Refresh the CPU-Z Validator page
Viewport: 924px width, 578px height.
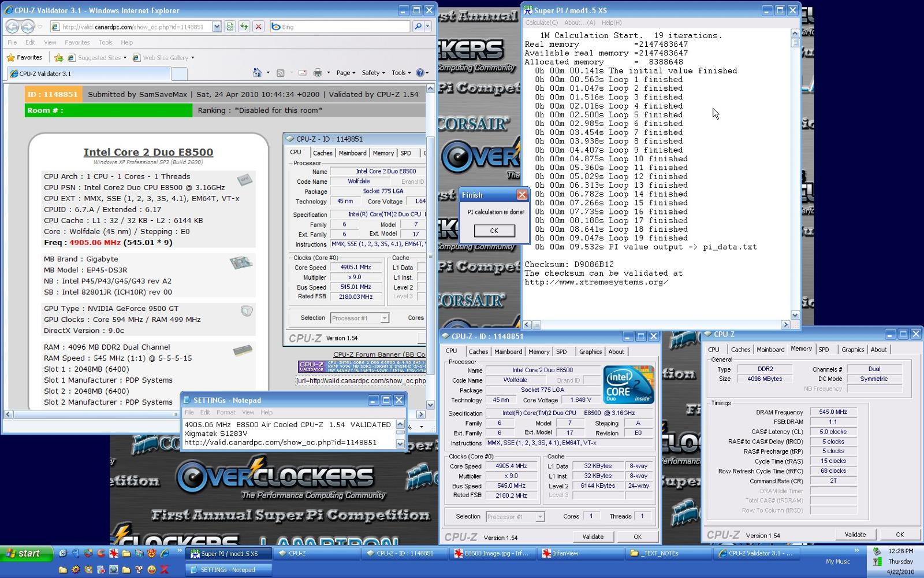pos(244,27)
